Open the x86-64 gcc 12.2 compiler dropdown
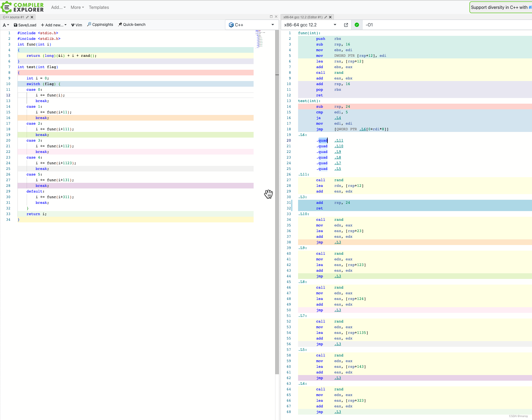Viewport: 532px width, 420px height. pos(310,25)
